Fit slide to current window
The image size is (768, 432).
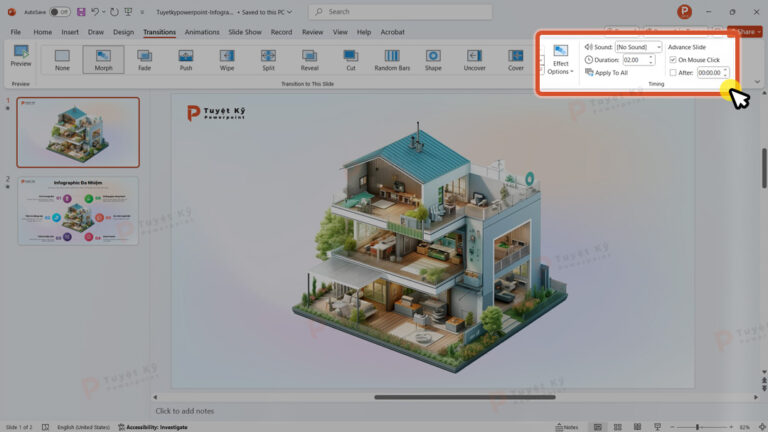point(762,427)
